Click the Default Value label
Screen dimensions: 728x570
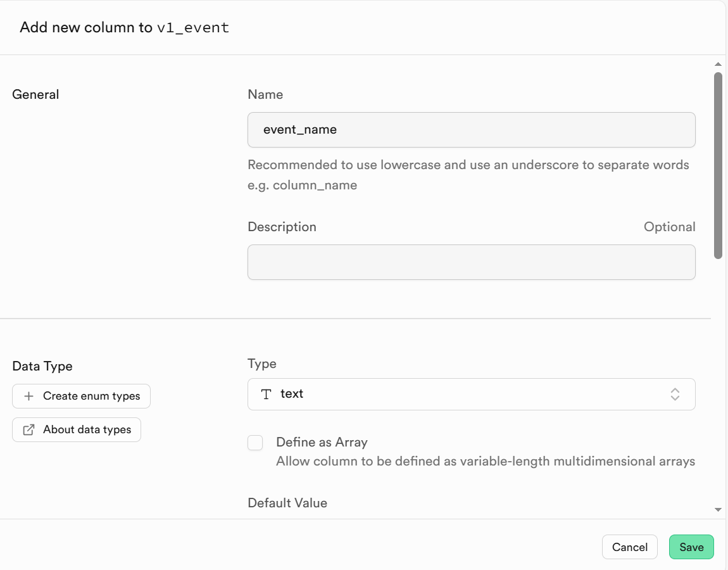click(287, 503)
